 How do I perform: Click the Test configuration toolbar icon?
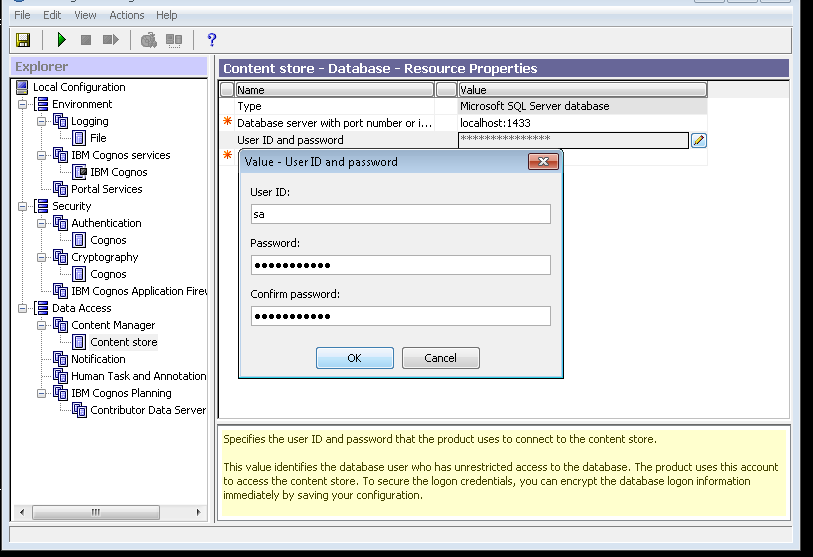(x=149, y=40)
